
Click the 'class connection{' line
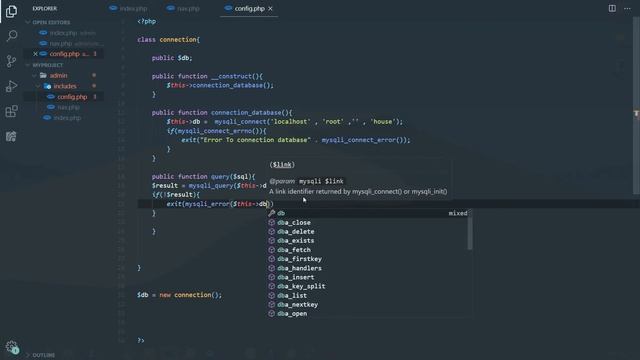169,40
